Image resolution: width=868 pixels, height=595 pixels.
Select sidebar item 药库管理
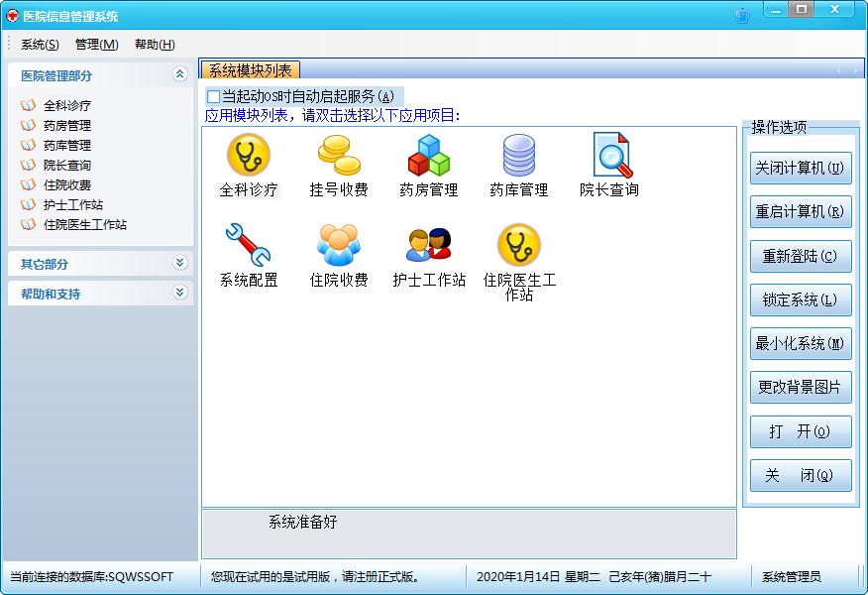67,145
